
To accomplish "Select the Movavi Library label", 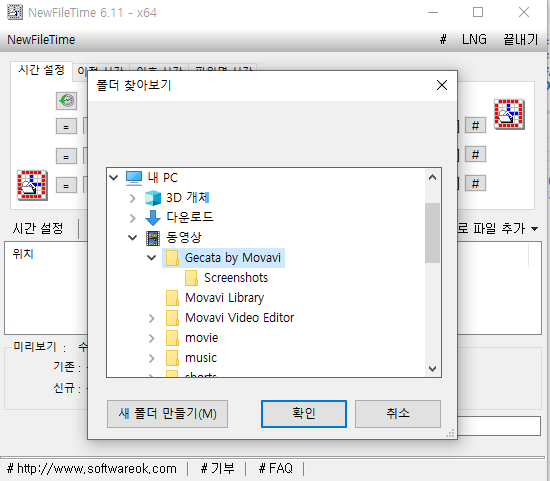I will coord(224,298).
